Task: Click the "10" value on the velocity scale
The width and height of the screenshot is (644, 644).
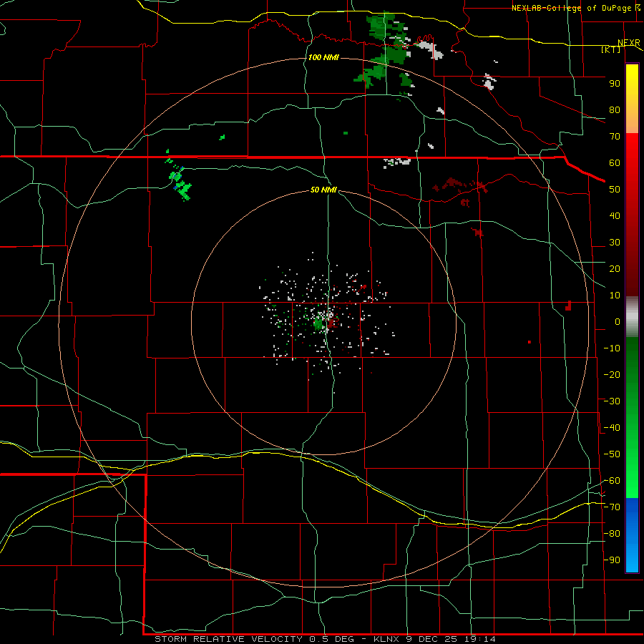Action: click(x=615, y=296)
